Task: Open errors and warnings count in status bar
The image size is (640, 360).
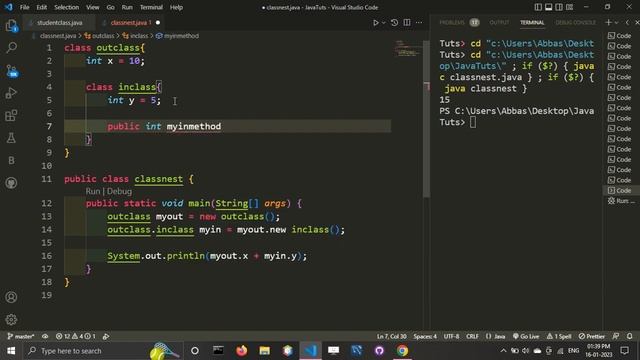Action: click(x=76, y=336)
